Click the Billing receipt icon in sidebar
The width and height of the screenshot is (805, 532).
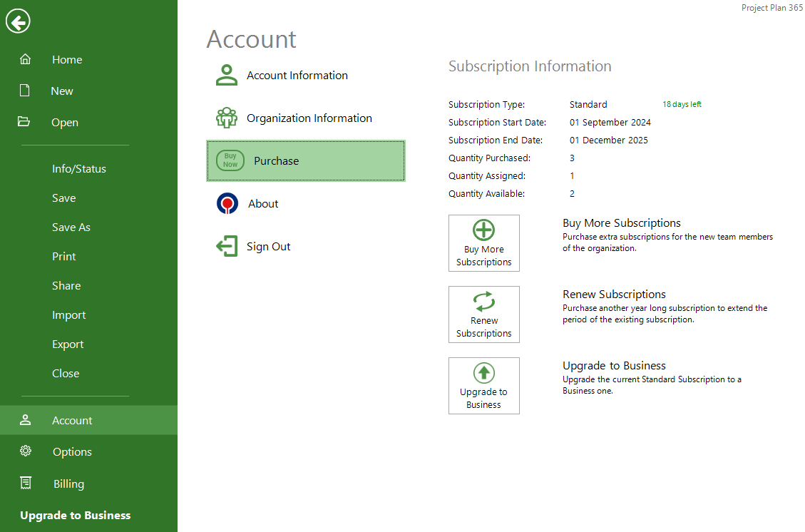point(26,484)
